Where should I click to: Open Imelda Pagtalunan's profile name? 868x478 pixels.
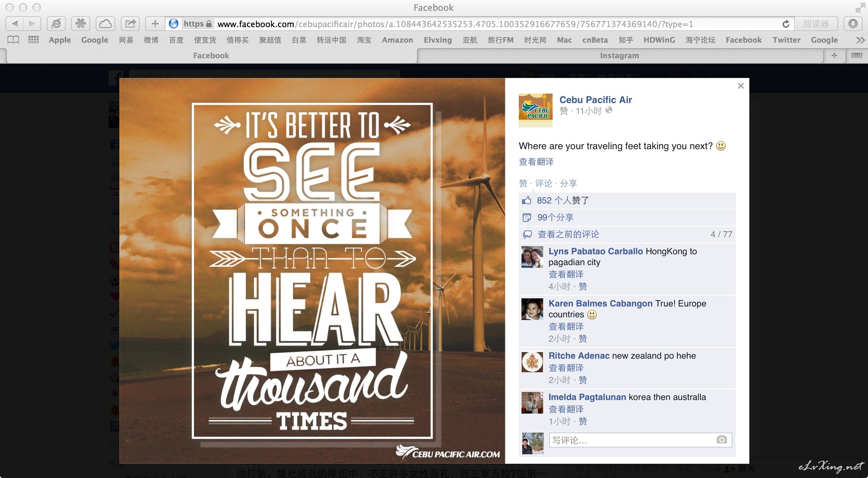coord(587,397)
